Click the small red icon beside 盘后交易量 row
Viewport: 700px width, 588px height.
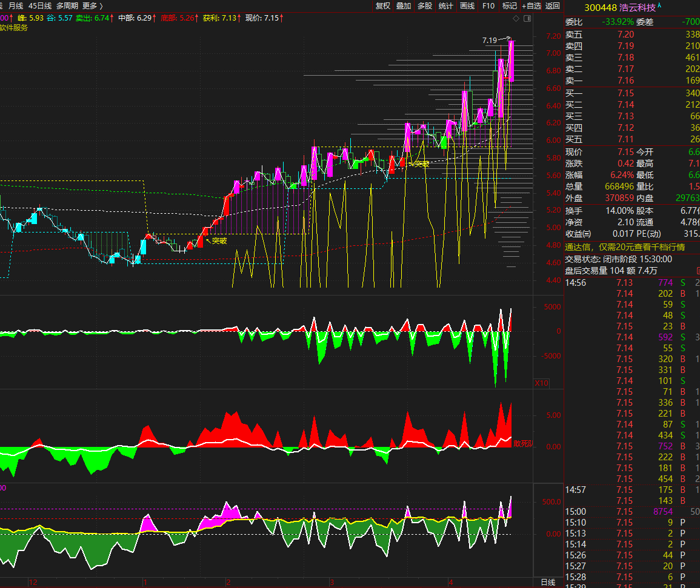(x=698, y=271)
